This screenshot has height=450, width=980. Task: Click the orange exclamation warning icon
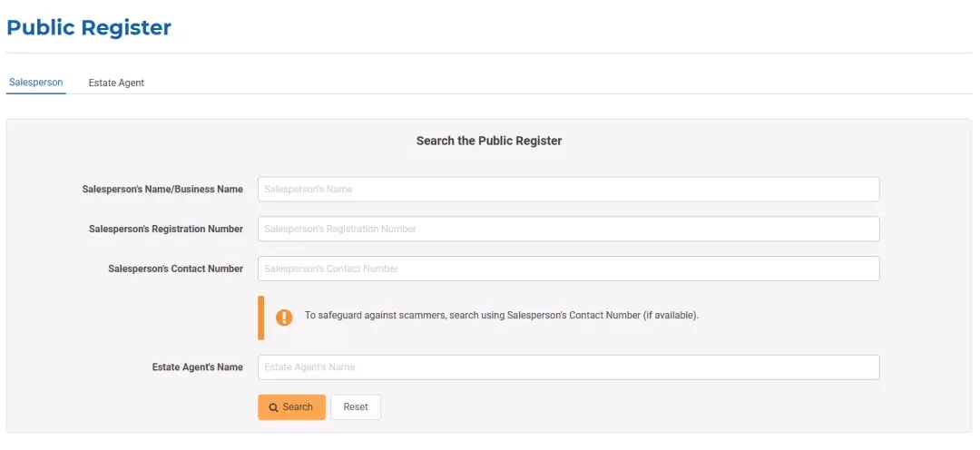(x=284, y=318)
